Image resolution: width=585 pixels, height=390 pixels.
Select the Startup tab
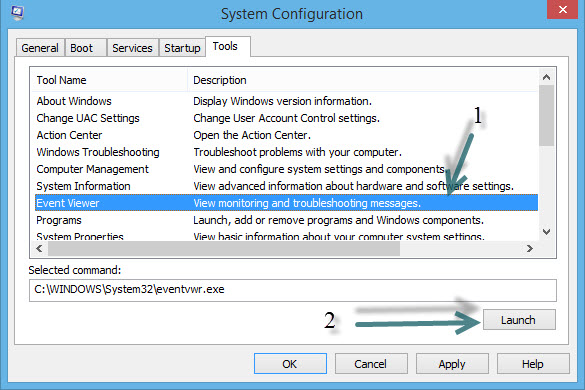coord(182,48)
